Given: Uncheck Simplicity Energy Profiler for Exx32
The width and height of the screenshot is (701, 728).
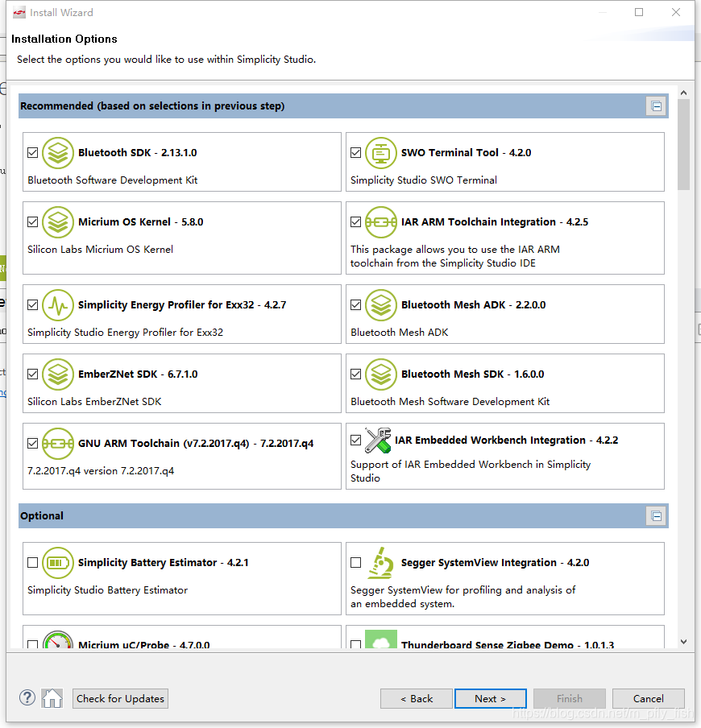Looking at the screenshot, I should 32,305.
